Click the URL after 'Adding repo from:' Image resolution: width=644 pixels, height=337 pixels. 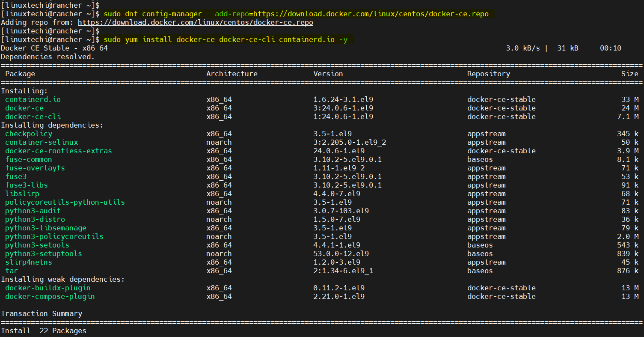(x=196, y=22)
